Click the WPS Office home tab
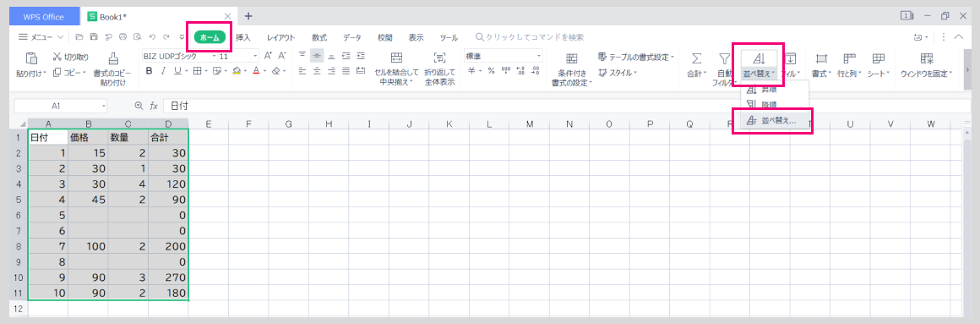 pyautogui.click(x=44, y=16)
